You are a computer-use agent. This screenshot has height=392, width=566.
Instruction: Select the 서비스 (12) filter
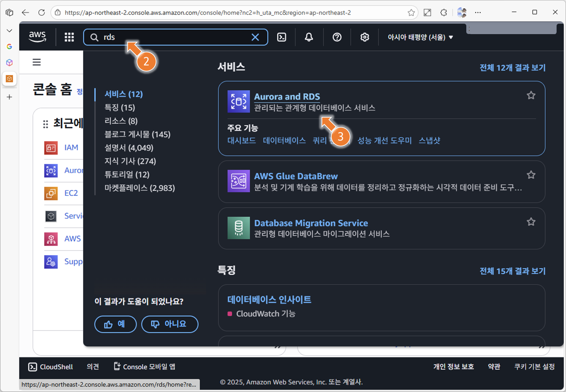[x=124, y=94]
